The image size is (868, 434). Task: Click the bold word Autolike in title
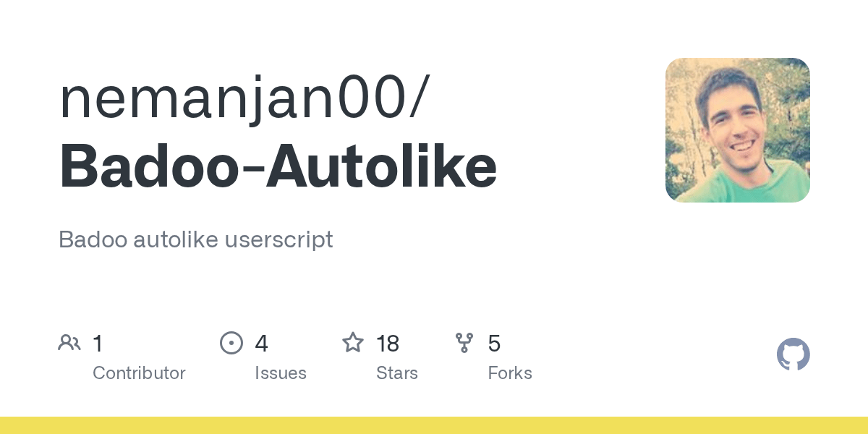point(380,167)
